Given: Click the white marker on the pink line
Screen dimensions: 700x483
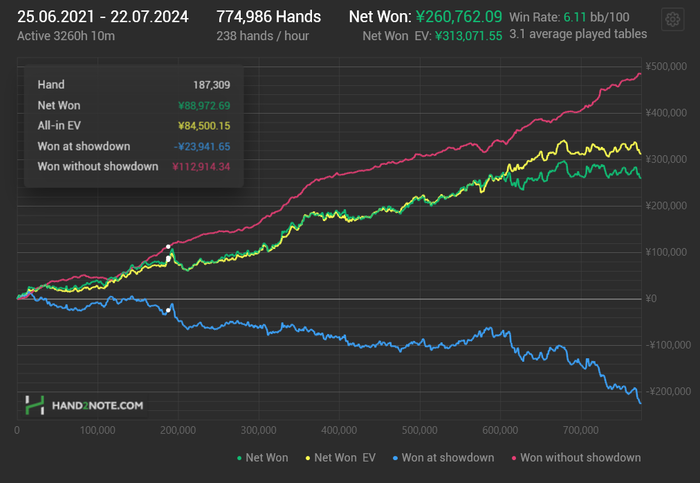Looking at the screenshot, I should (x=168, y=246).
